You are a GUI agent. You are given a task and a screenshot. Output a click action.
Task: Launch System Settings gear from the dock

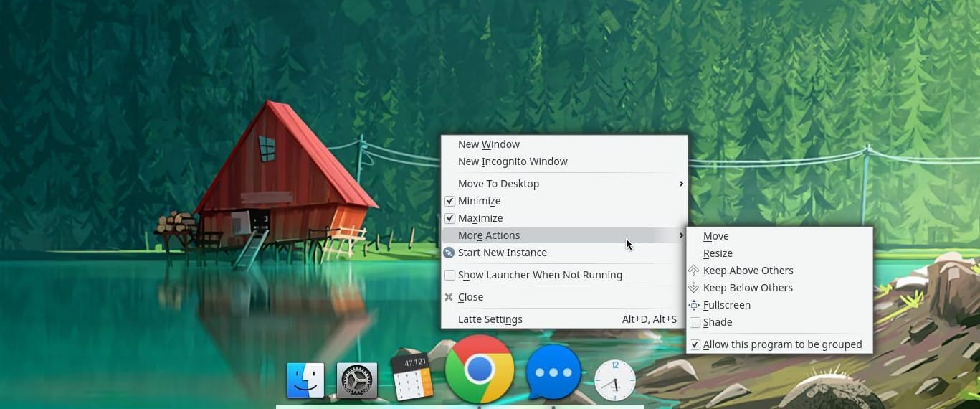tap(357, 380)
